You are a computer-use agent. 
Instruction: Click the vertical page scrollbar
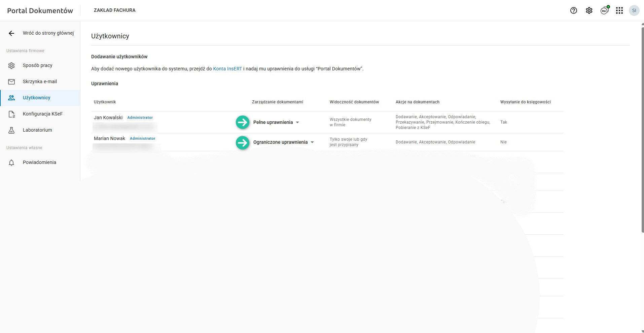click(x=642, y=128)
